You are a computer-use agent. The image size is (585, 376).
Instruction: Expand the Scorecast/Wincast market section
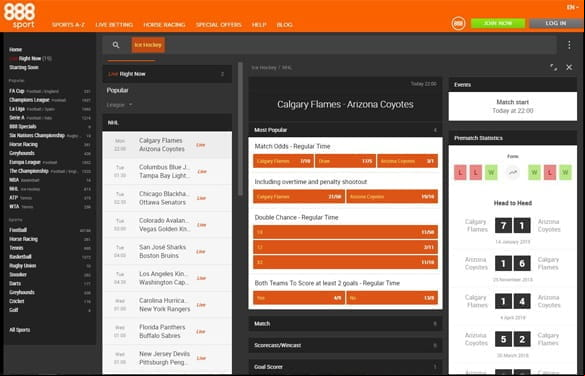tap(345, 345)
